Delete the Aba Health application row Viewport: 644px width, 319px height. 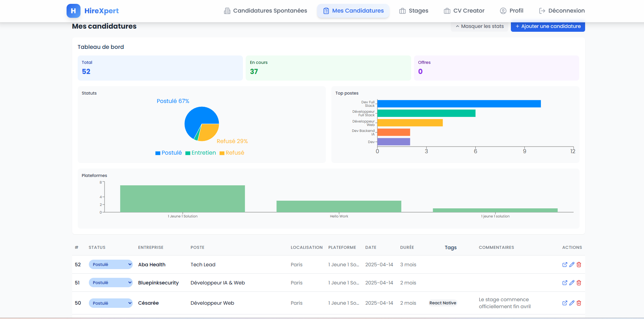point(579,265)
